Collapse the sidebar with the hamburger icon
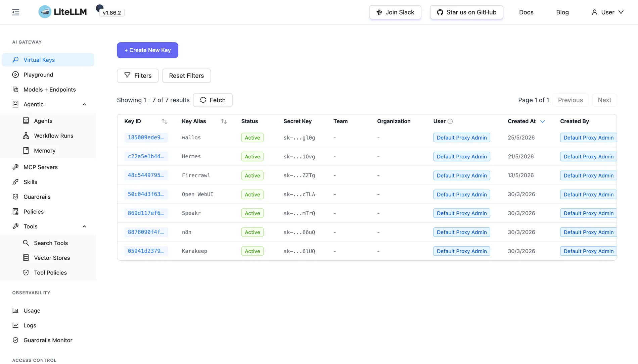The height and width of the screenshot is (364, 638). 16,12
